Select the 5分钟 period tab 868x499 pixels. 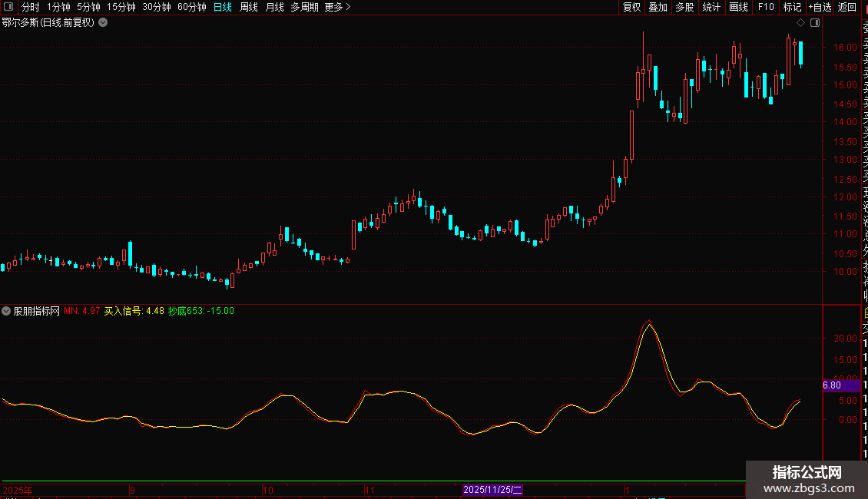(x=88, y=7)
